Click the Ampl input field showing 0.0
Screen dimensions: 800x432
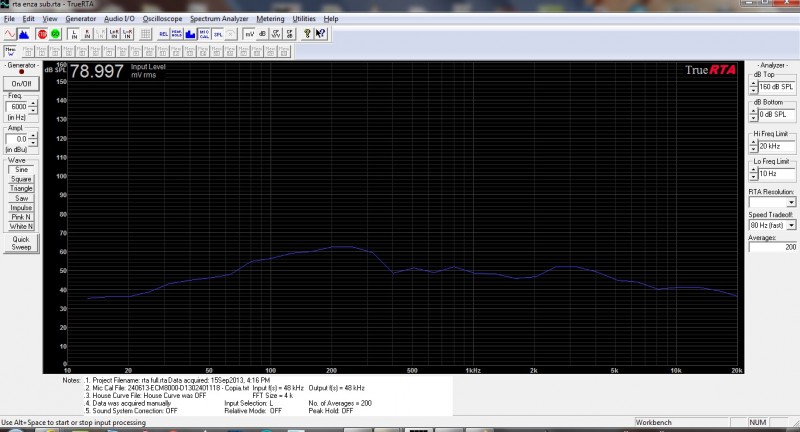(x=17, y=139)
